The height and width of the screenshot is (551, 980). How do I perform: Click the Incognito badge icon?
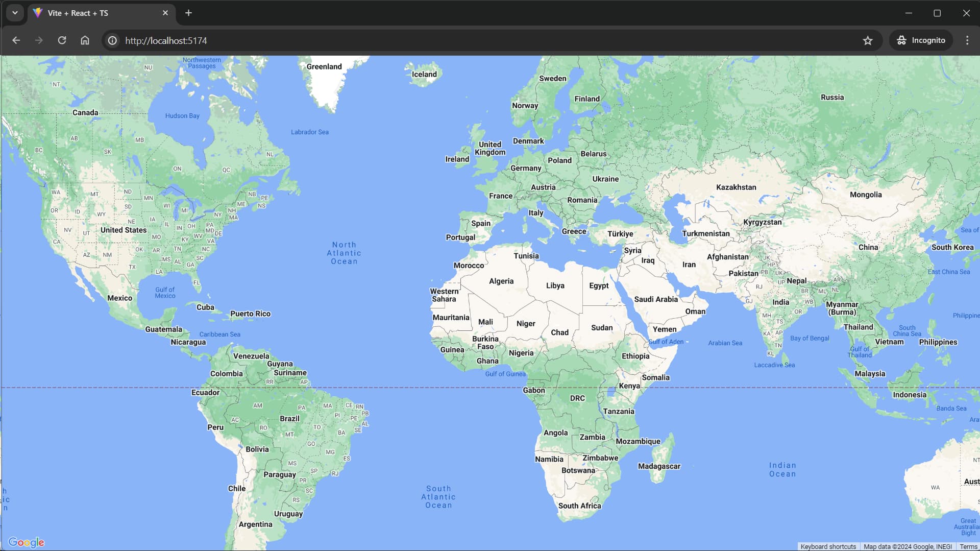(901, 40)
